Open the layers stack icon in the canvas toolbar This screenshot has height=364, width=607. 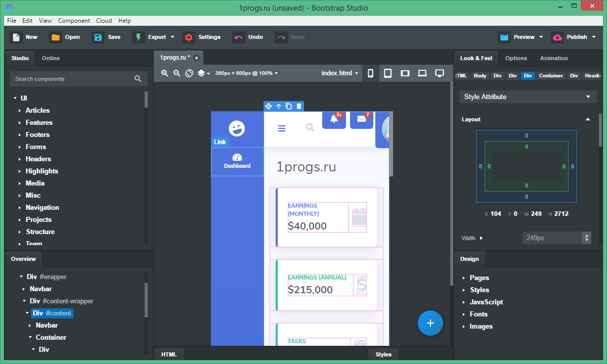(201, 73)
